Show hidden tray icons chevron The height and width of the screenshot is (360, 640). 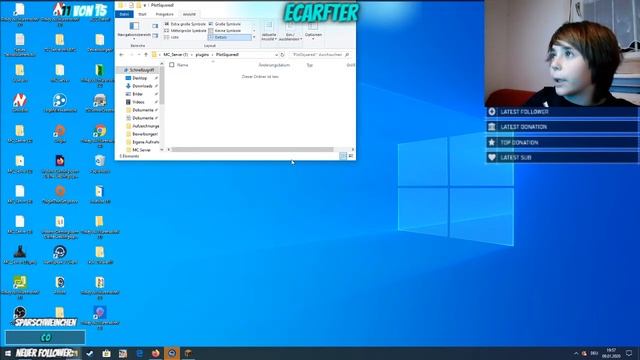click(x=576, y=353)
